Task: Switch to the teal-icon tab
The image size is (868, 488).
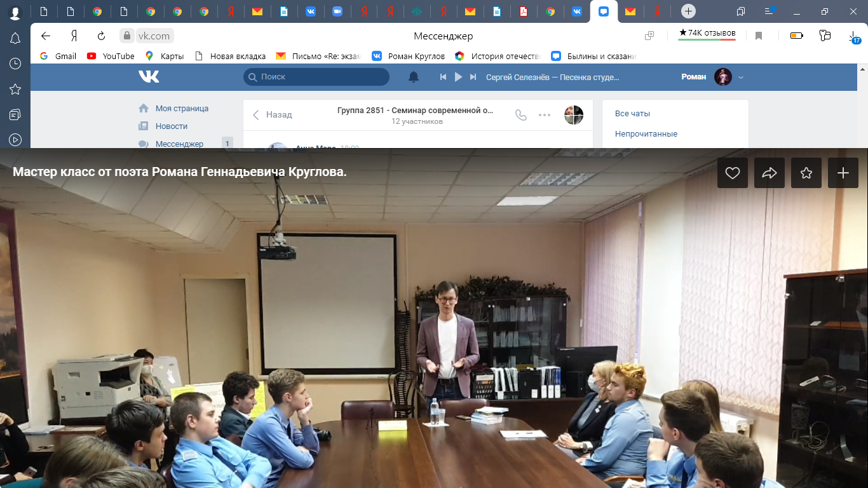Action: point(417,11)
